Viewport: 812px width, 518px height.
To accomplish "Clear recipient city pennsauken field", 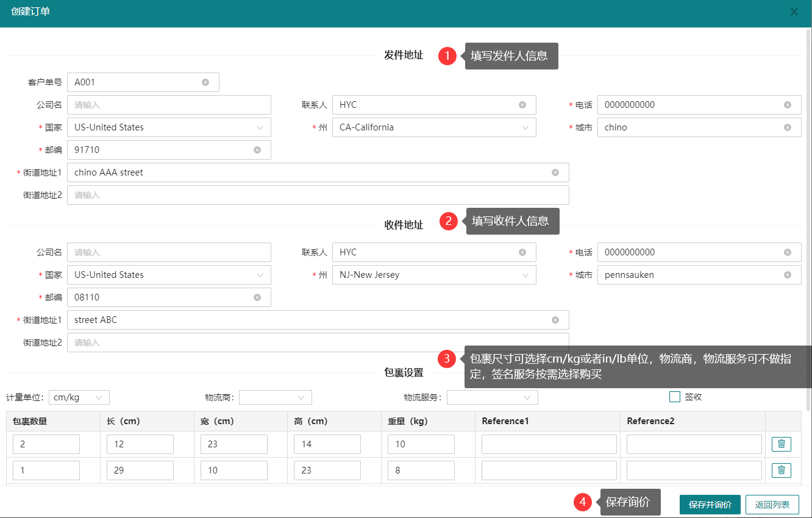I will (788, 275).
